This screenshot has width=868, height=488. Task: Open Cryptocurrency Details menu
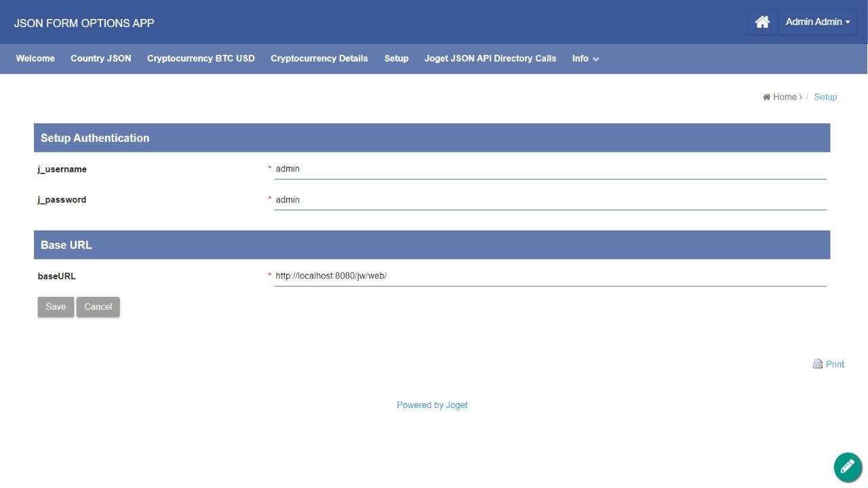[x=319, y=58]
